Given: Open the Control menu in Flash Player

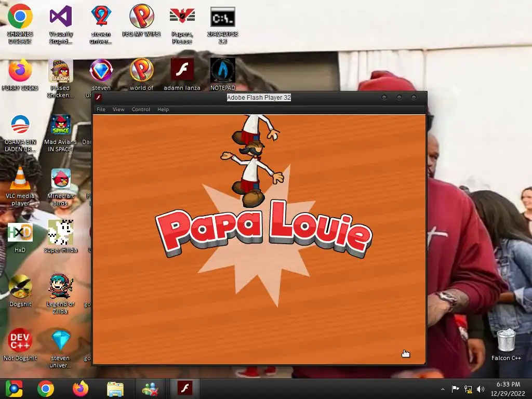Looking at the screenshot, I should tap(141, 109).
